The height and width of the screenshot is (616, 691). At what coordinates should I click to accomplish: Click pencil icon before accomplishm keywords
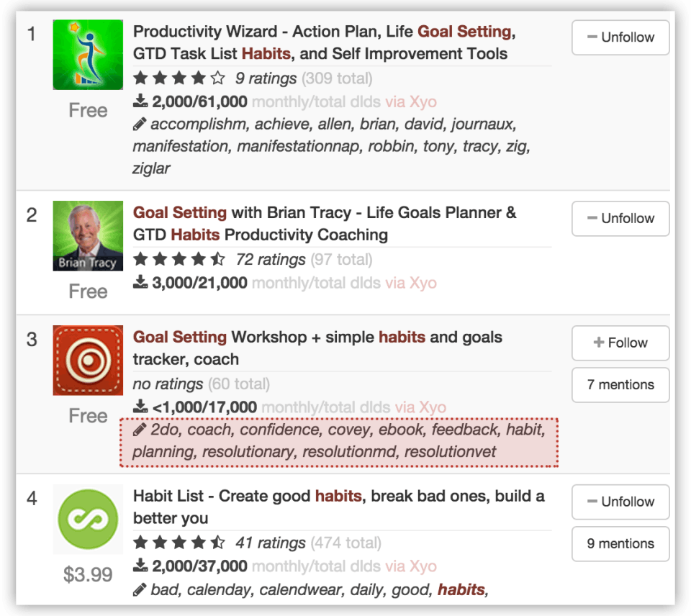click(139, 124)
